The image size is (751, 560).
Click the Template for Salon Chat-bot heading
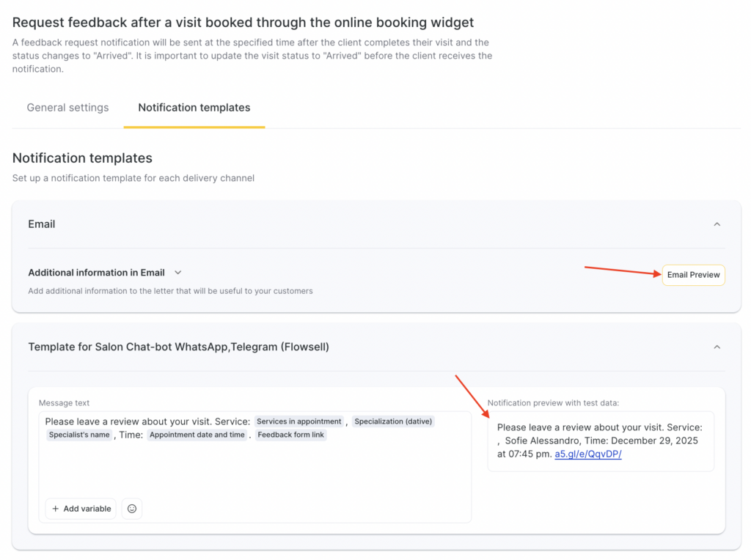(x=178, y=347)
